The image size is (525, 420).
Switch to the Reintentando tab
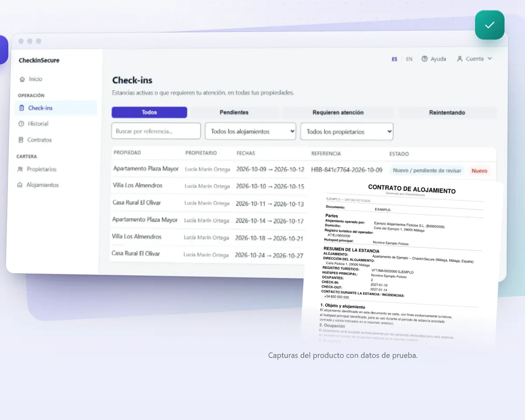tap(447, 112)
